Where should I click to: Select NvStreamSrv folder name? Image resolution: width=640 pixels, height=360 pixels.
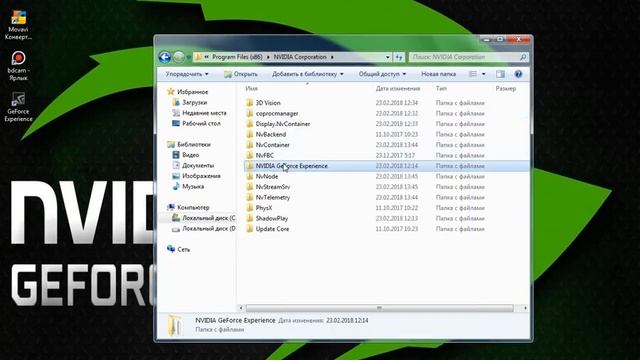[273, 187]
